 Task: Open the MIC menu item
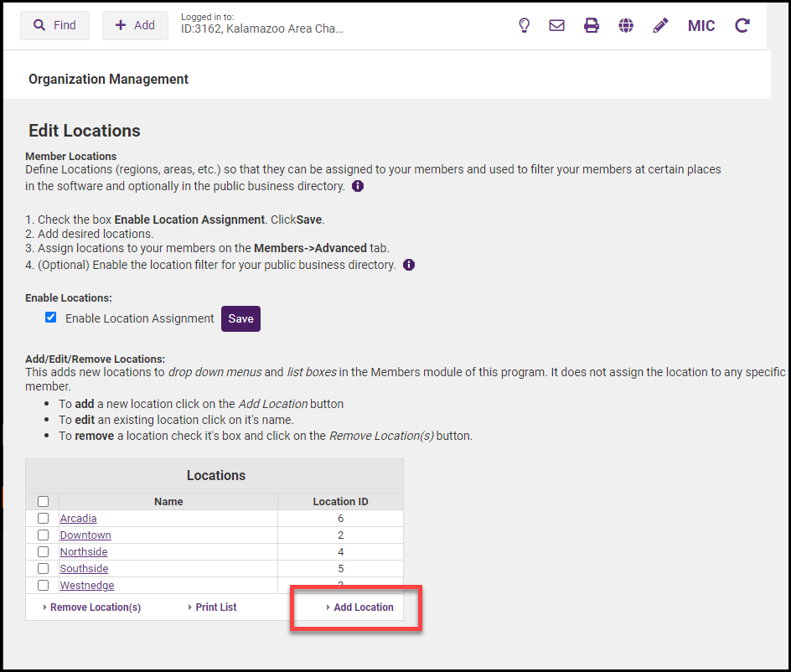click(x=701, y=25)
